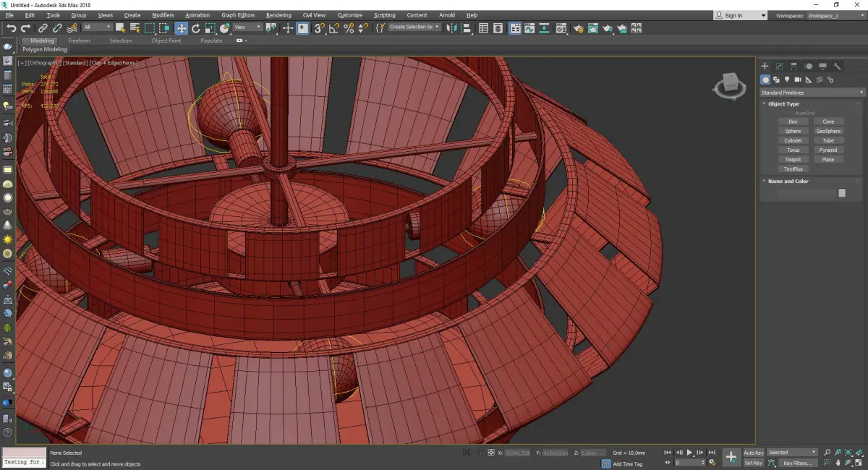Click the Torus primitive button
The height and width of the screenshot is (470, 868).
pos(793,150)
